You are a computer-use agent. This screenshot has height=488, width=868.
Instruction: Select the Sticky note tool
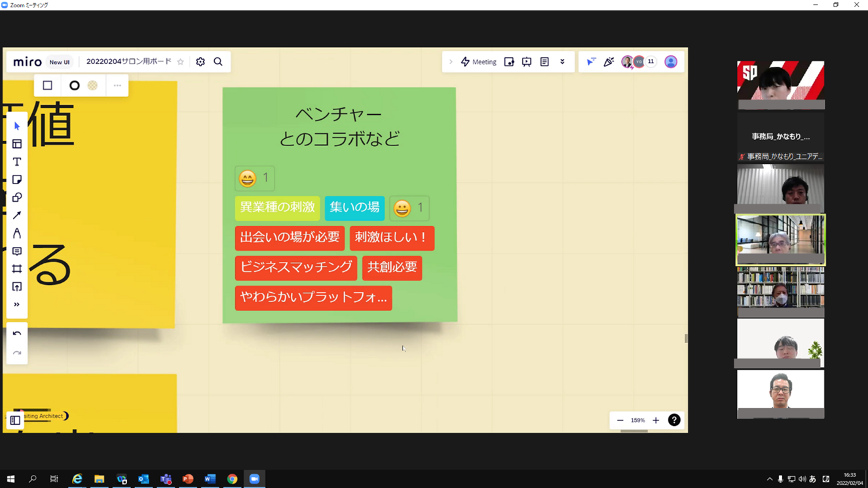pos(17,179)
